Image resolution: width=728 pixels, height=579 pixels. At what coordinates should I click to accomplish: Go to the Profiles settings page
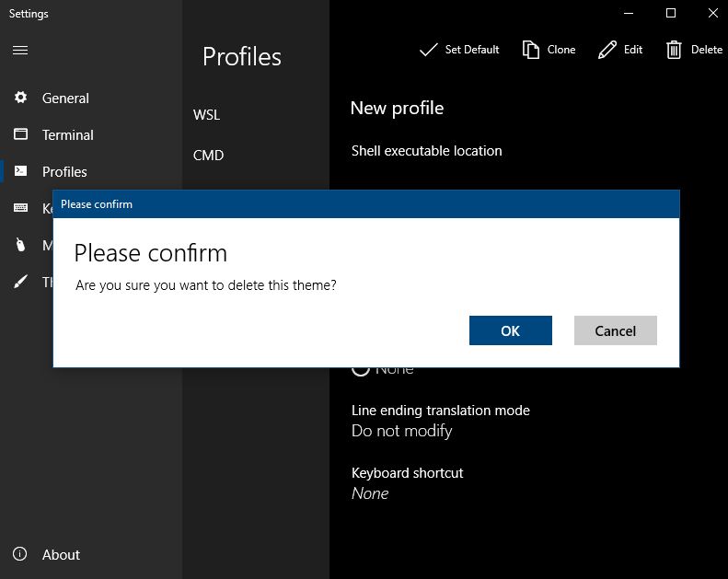(x=64, y=172)
